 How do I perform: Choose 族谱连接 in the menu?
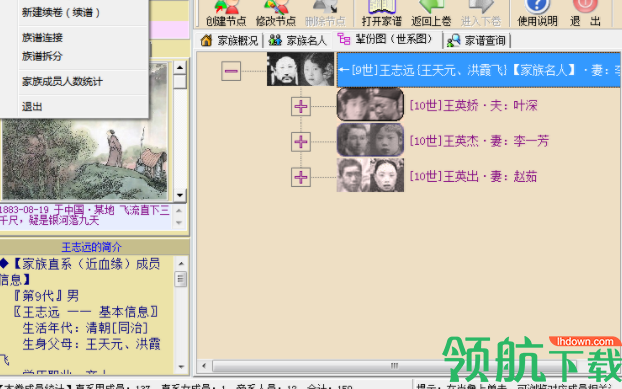[x=42, y=38]
